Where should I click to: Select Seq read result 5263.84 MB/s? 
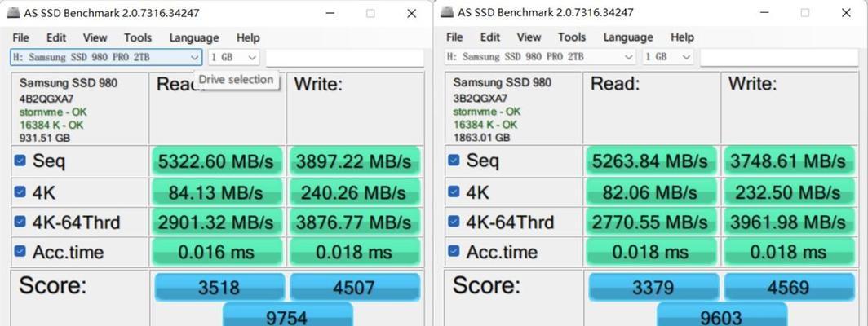[650, 161]
